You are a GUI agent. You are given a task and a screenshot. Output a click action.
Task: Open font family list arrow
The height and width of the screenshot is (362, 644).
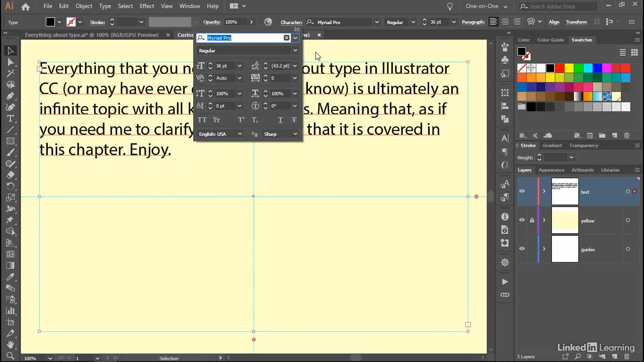[295, 38]
